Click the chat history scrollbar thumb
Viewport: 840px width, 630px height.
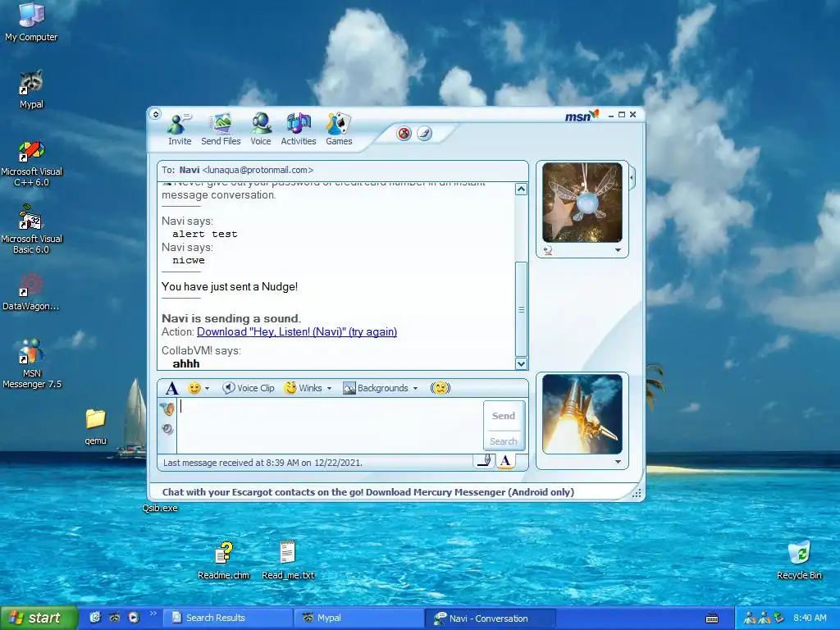[521, 309]
